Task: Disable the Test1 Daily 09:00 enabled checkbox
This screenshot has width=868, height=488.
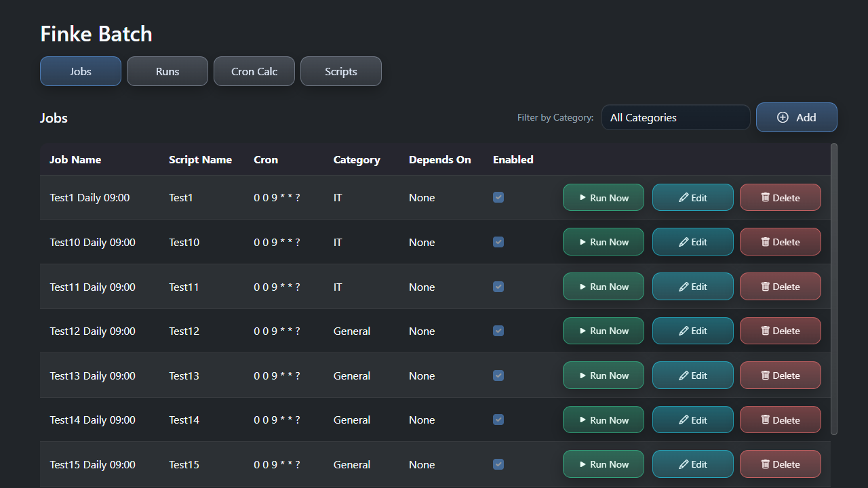Action: click(x=498, y=197)
